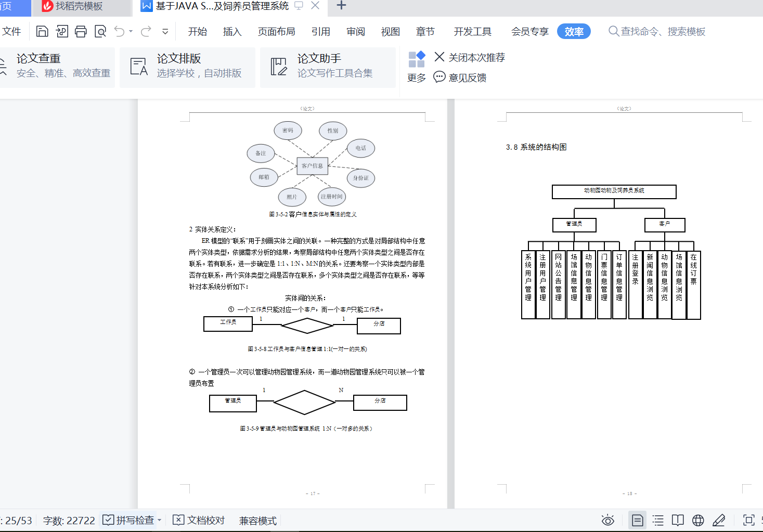Viewport: 763px width, 532px height.
Task: Click heading 3.8 系统的结构图
Action: (536, 147)
